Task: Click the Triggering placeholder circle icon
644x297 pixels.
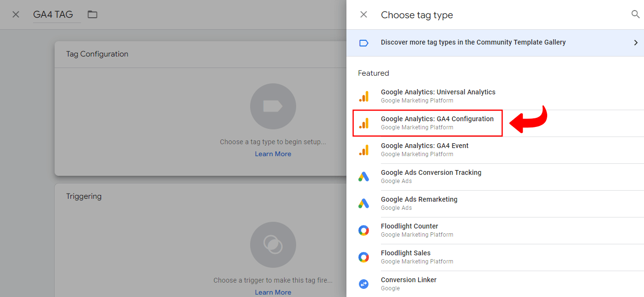Action: point(273,245)
